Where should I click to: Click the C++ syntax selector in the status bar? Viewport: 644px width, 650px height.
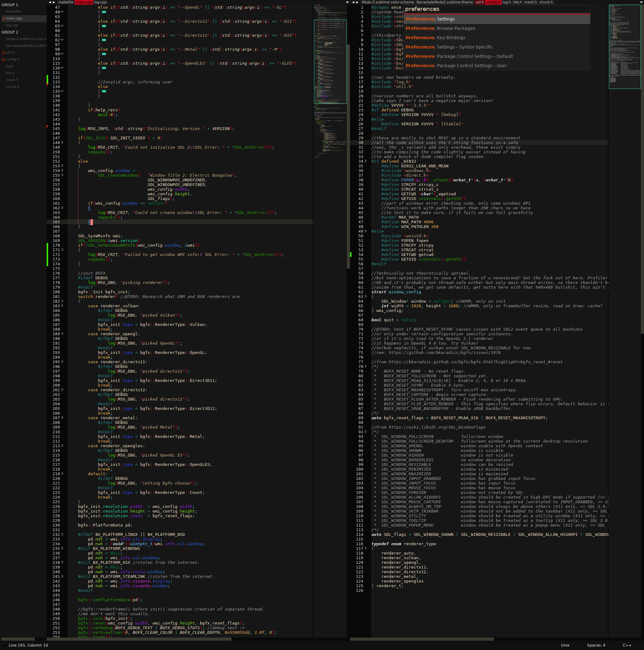click(x=628, y=645)
